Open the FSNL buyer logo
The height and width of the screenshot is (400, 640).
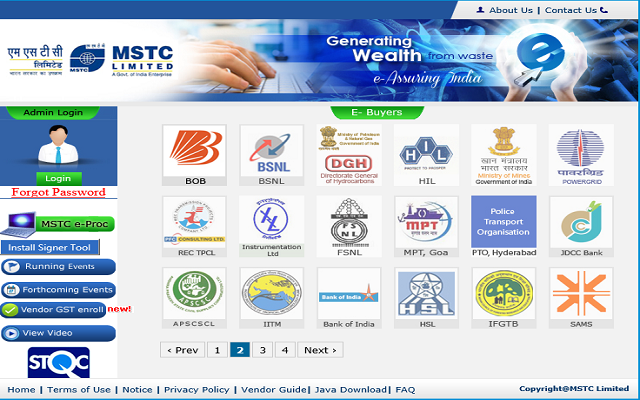tap(349, 227)
